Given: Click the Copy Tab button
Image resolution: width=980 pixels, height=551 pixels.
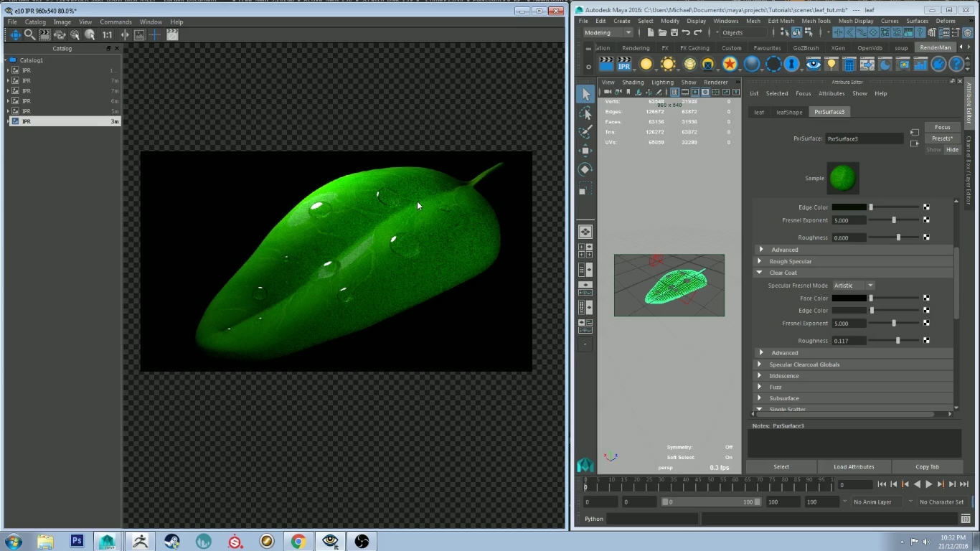Looking at the screenshot, I should tap(927, 467).
